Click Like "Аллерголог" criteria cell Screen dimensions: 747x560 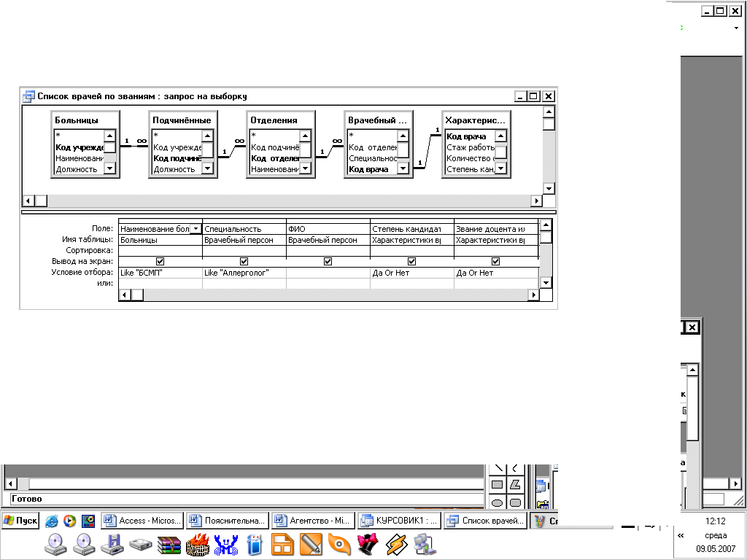pyautogui.click(x=244, y=273)
